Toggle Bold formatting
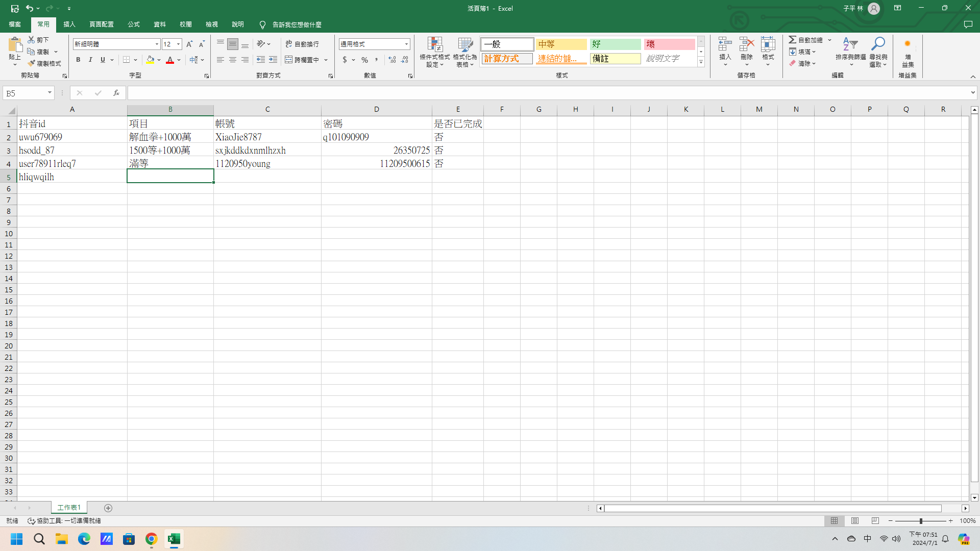 point(78,60)
